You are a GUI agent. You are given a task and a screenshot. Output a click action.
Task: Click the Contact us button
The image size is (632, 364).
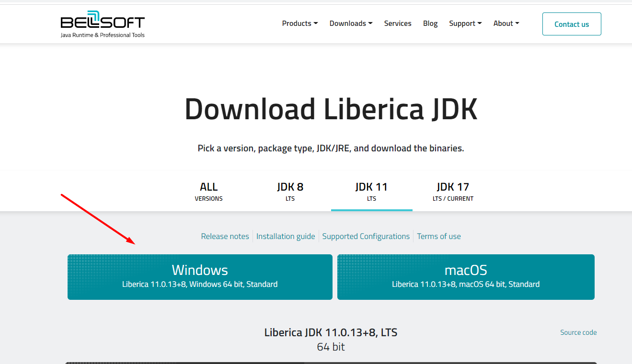[572, 24]
